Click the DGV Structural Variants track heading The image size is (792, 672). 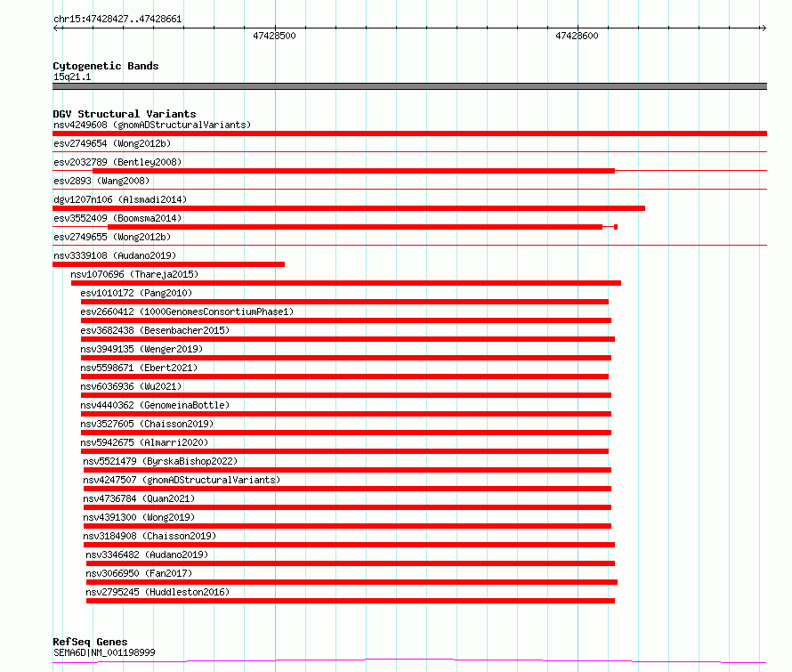click(x=125, y=114)
